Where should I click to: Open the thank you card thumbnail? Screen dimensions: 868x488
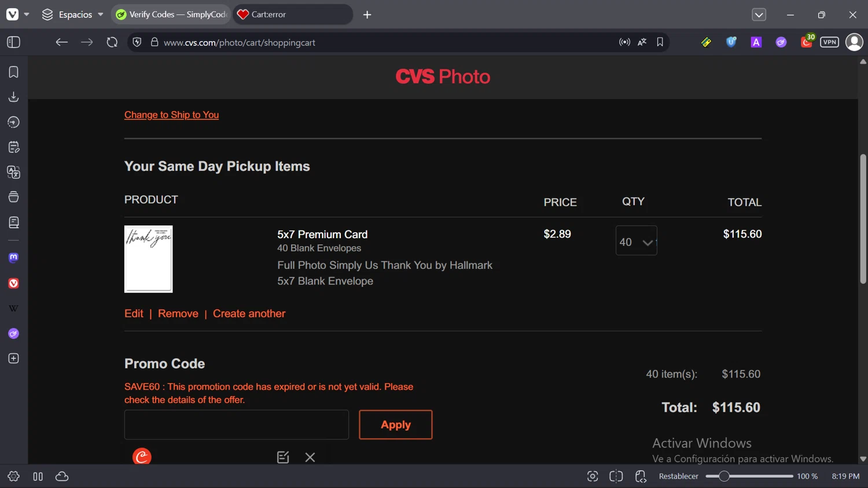pos(149,259)
